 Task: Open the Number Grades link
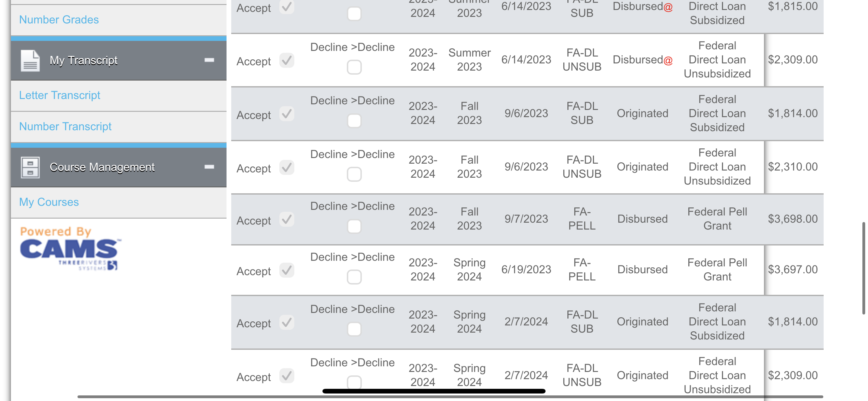[59, 20]
